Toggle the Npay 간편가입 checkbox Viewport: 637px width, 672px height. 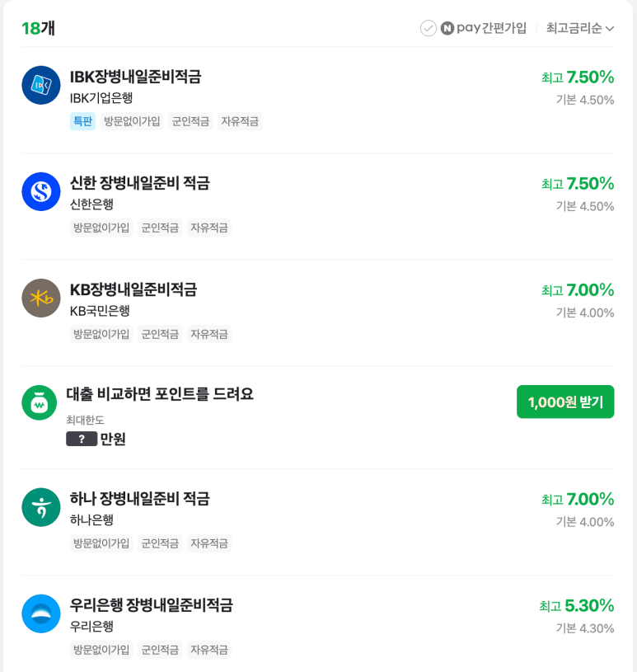(x=429, y=29)
